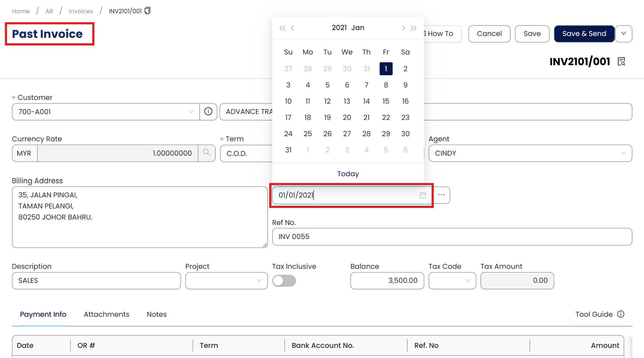Image resolution: width=644 pixels, height=358 pixels.
Task: Go to the next month with the single-right arrow
Action: click(x=403, y=28)
